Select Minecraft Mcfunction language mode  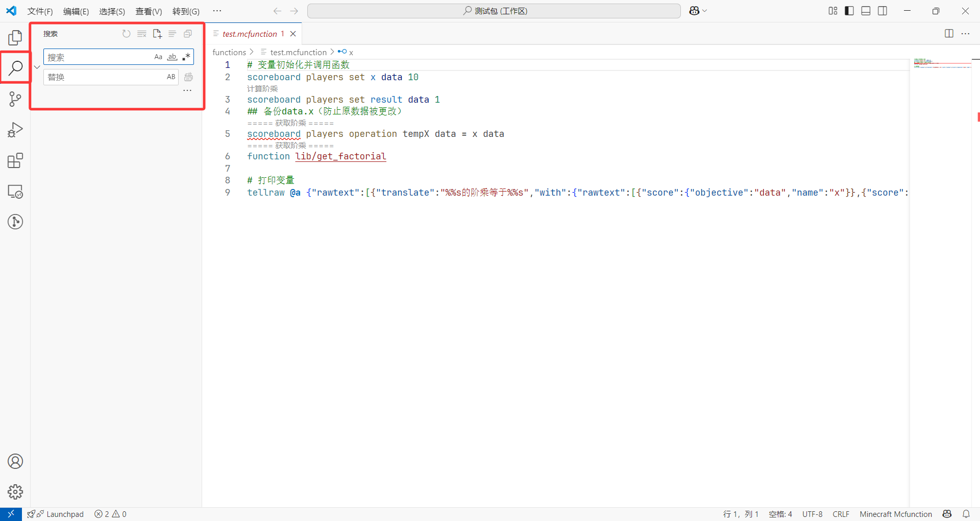click(896, 514)
